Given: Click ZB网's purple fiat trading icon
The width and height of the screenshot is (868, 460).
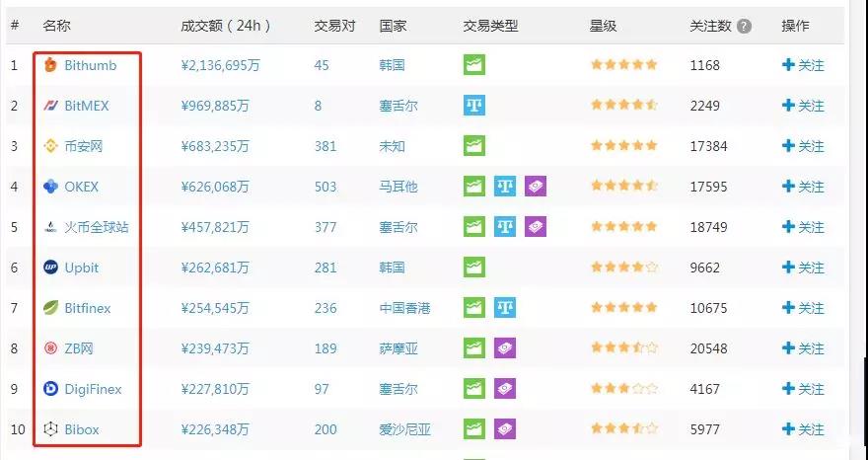Looking at the screenshot, I should click(505, 348).
